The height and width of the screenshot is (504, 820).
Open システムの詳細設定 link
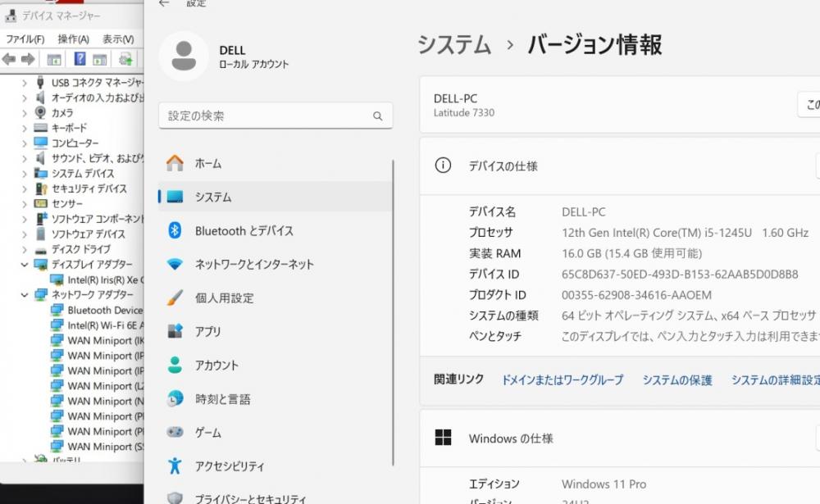pos(775,380)
